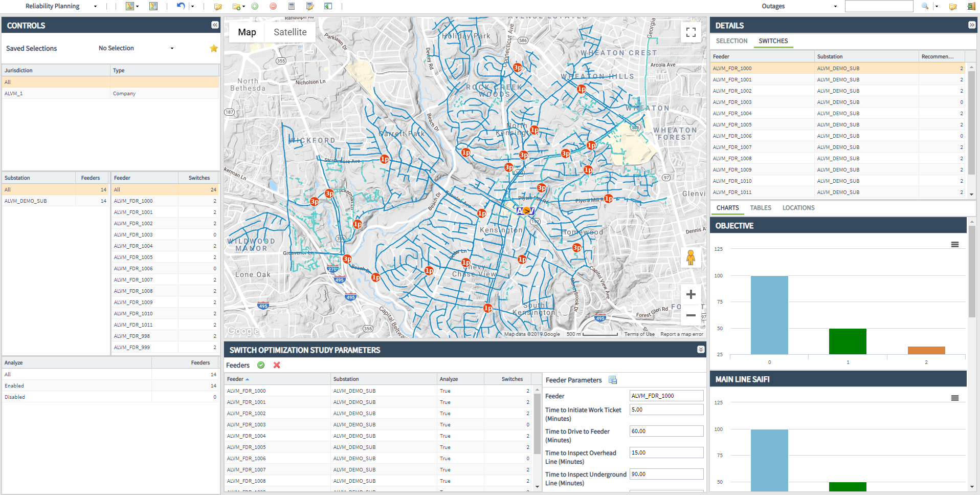Screen dimensions: 980x495
Task: Zoom out the map with minus button
Action: point(691,315)
